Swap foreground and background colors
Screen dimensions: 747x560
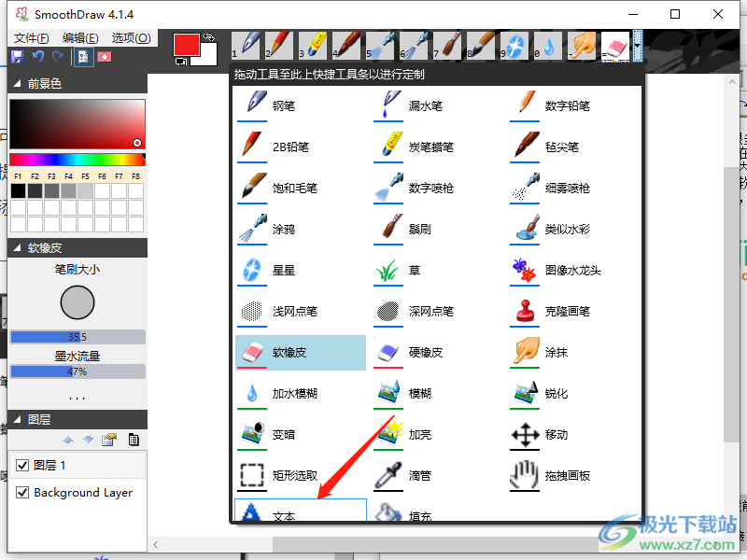coord(208,37)
